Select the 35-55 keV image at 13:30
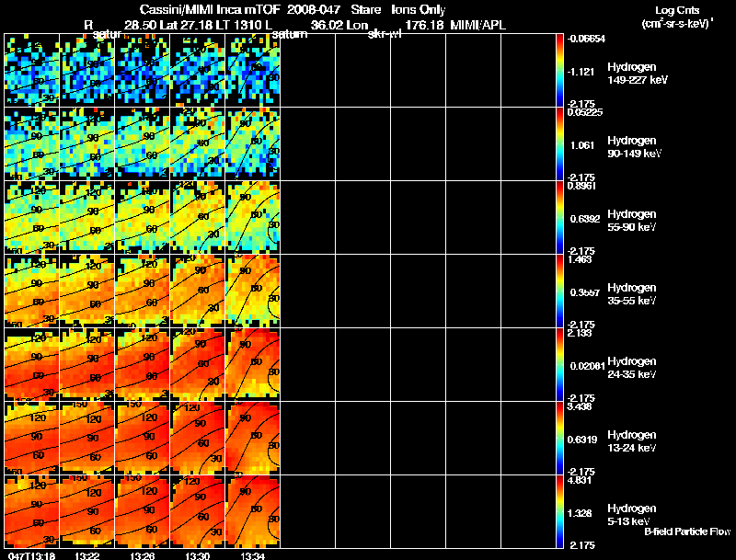This screenshot has height=560, width=736. pyautogui.click(x=198, y=291)
